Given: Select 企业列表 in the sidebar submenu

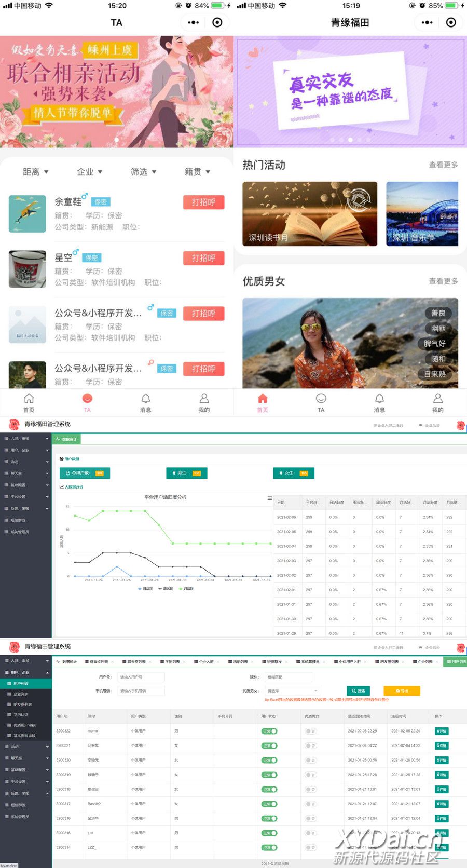Looking at the screenshot, I should coord(21,694).
